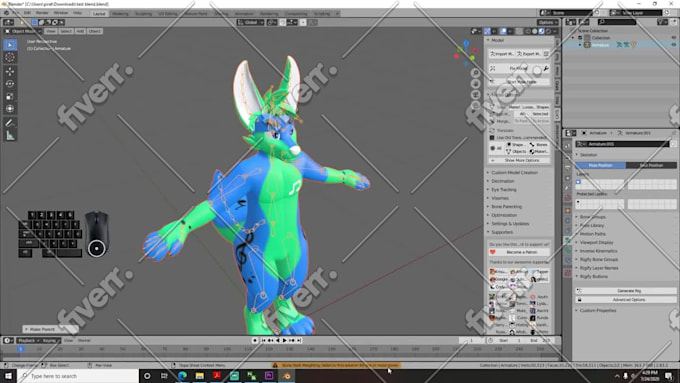The width and height of the screenshot is (680, 383).
Task: Open the Object Mode dropdown
Action: pos(23,31)
